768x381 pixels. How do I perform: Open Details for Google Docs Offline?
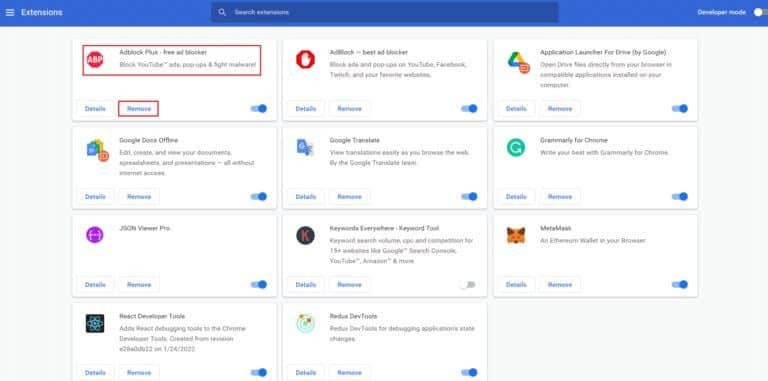(95, 196)
